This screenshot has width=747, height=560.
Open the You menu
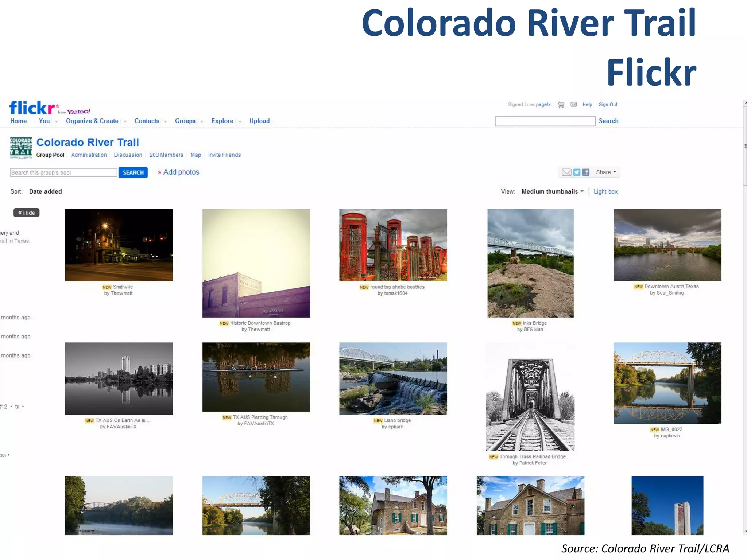click(x=44, y=121)
